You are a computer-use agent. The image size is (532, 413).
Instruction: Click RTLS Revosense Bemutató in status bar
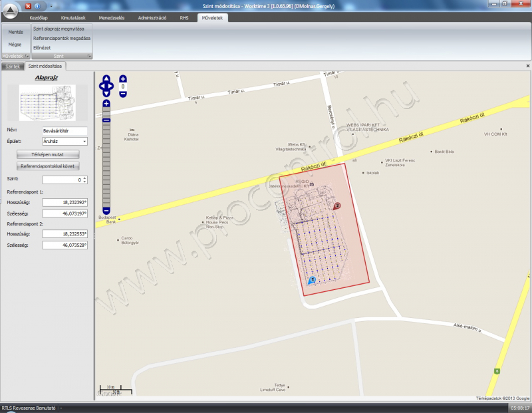(x=29, y=408)
